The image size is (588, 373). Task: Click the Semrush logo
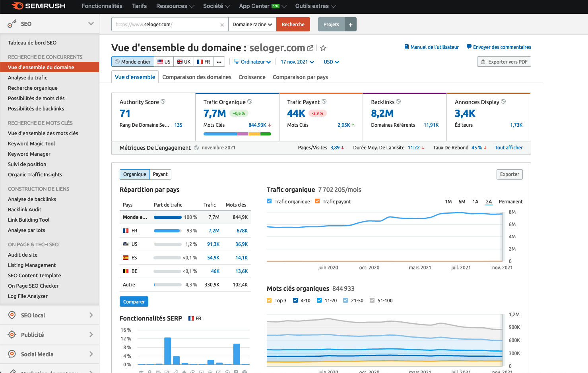click(x=39, y=6)
